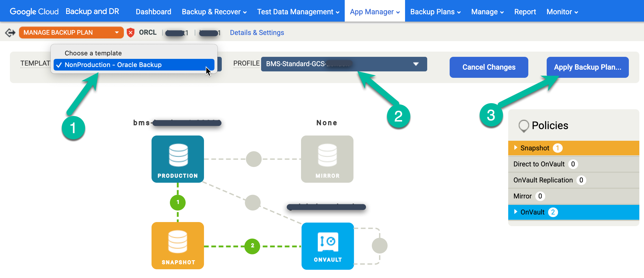The height and width of the screenshot is (278, 644).
Task: Click the red shield icon beside ORCL
Action: click(x=131, y=32)
